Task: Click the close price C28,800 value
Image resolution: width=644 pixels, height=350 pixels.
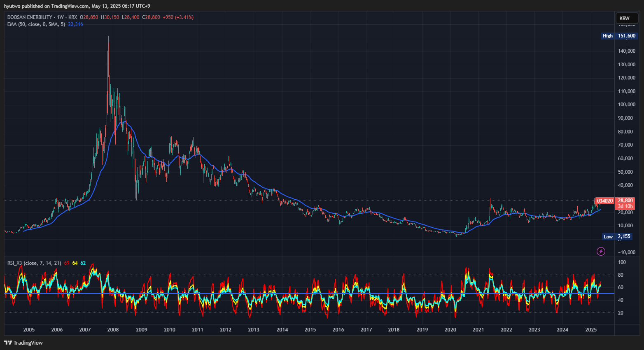Action: point(151,17)
